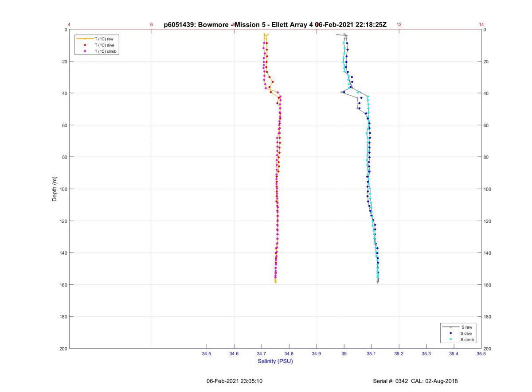
Task: Select the "T (°C) raw" legend entry
Action: tap(104, 39)
